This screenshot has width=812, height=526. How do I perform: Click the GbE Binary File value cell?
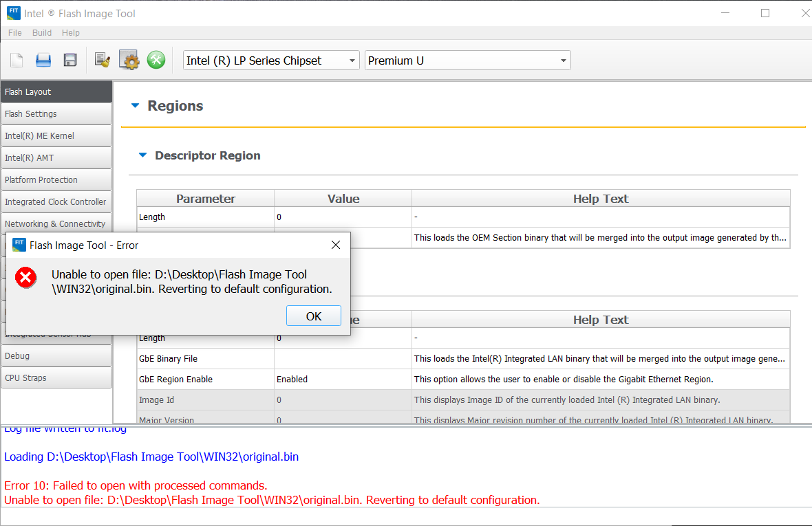click(343, 358)
